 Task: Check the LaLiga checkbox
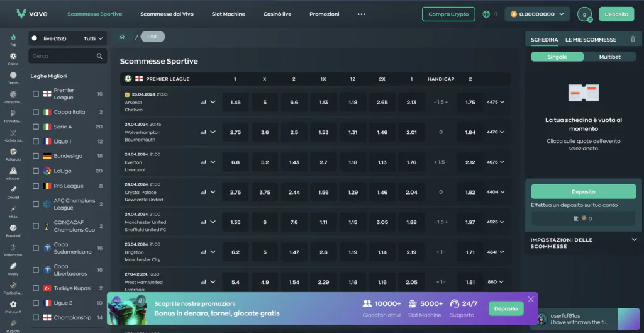point(36,171)
